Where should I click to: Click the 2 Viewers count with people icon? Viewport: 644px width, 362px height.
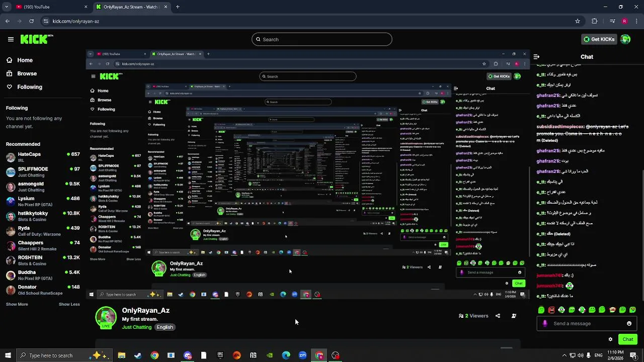473,316
